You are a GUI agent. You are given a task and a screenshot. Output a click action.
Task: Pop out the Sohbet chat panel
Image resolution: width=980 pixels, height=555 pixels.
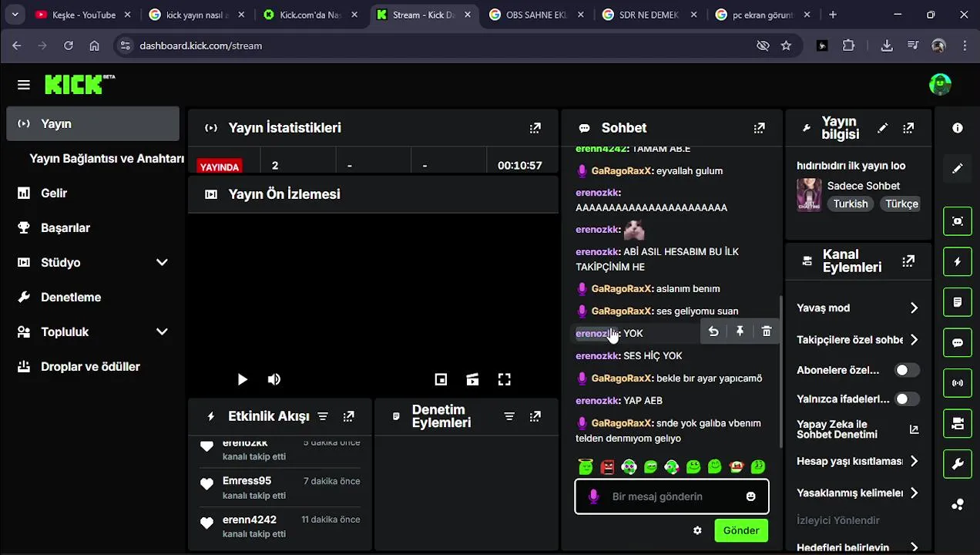point(760,128)
